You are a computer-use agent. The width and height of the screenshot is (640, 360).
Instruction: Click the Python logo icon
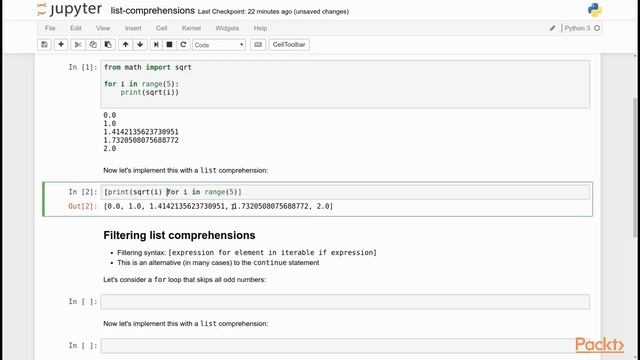click(594, 10)
